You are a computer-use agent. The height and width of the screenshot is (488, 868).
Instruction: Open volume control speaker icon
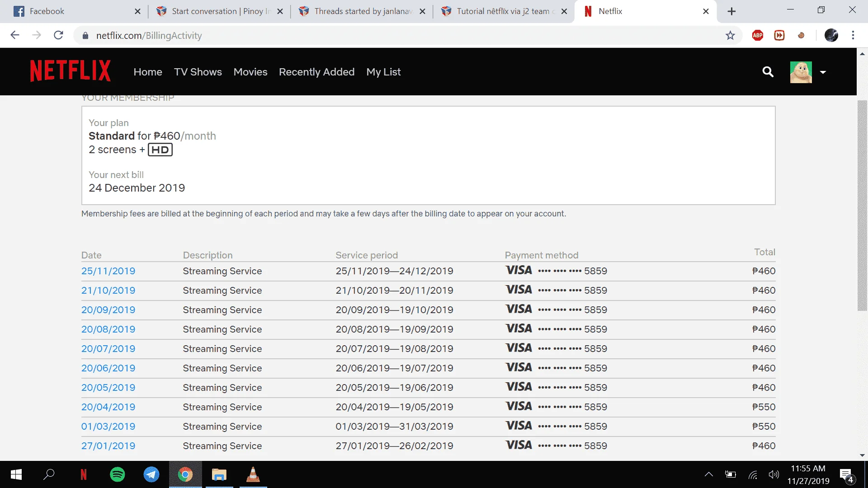point(774,474)
